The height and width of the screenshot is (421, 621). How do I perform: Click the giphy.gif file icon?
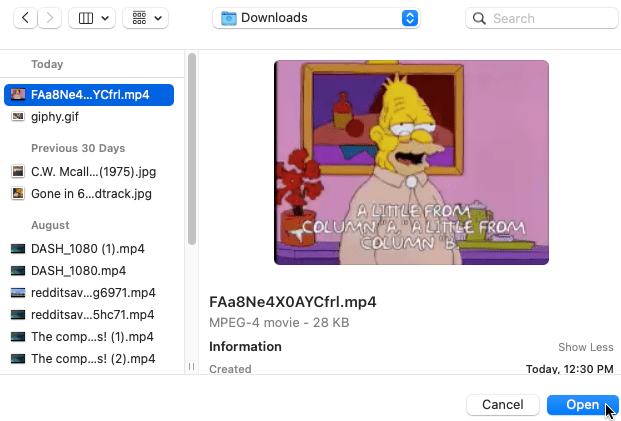[18, 116]
